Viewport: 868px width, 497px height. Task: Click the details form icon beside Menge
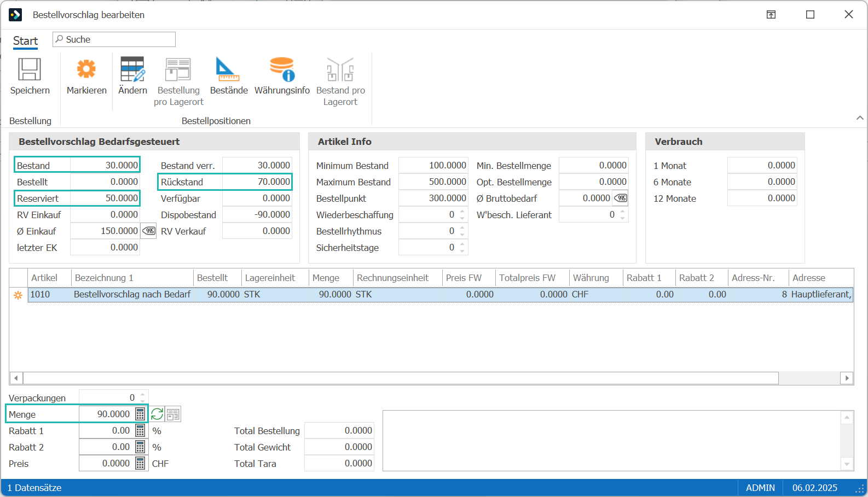(173, 414)
